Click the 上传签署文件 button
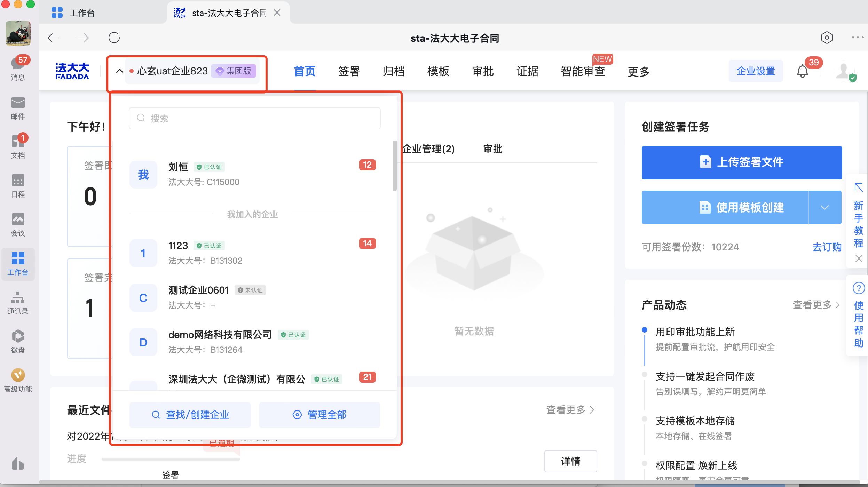The height and width of the screenshot is (487, 868). click(x=742, y=162)
